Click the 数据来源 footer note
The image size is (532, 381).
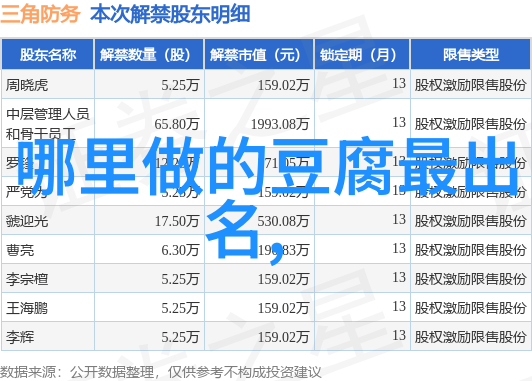click(x=160, y=373)
